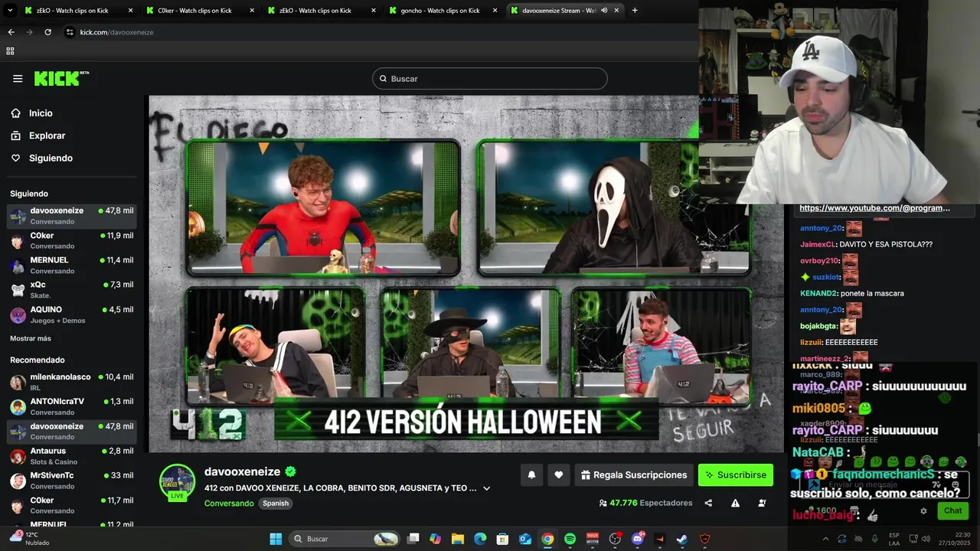Open ANTONIcraTV recommended channel
980x551 pixels.
click(72, 406)
